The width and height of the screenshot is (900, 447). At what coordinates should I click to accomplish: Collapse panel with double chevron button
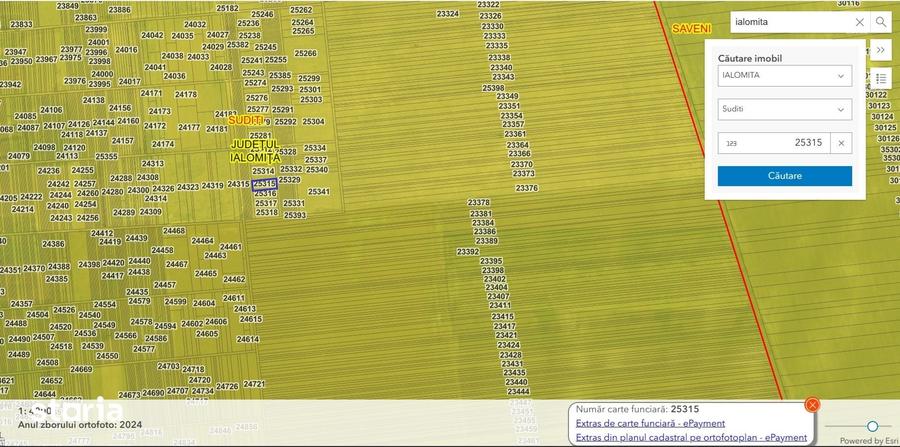tap(880, 50)
